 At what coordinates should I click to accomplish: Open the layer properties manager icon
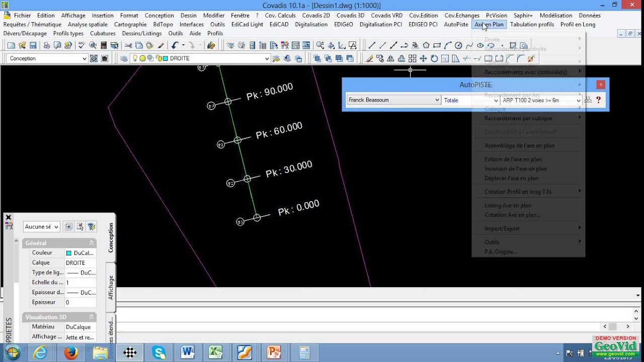tap(124, 58)
